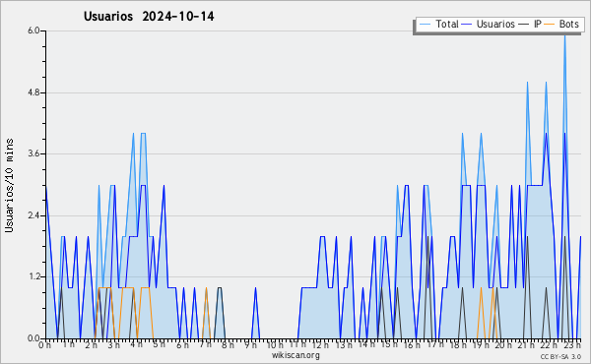This screenshot has width=591, height=364.
Task: Click the orange Bots legend line
Action: click(x=550, y=24)
